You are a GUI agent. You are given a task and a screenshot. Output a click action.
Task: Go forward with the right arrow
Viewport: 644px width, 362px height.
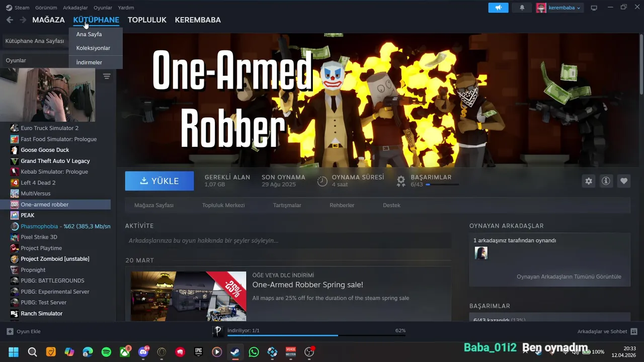[23, 20]
